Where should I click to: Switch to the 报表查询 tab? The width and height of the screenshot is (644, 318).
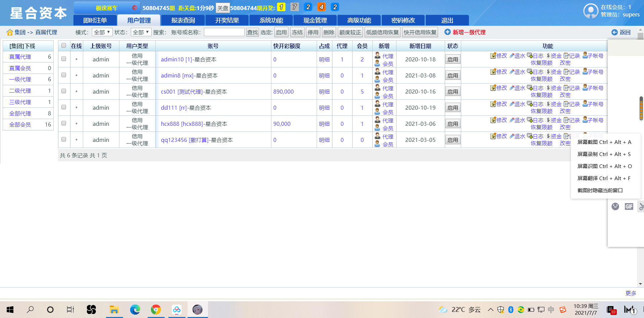(183, 20)
